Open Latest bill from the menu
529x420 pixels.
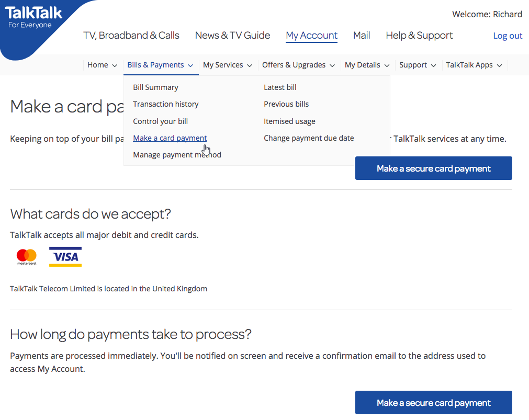click(x=280, y=87)
